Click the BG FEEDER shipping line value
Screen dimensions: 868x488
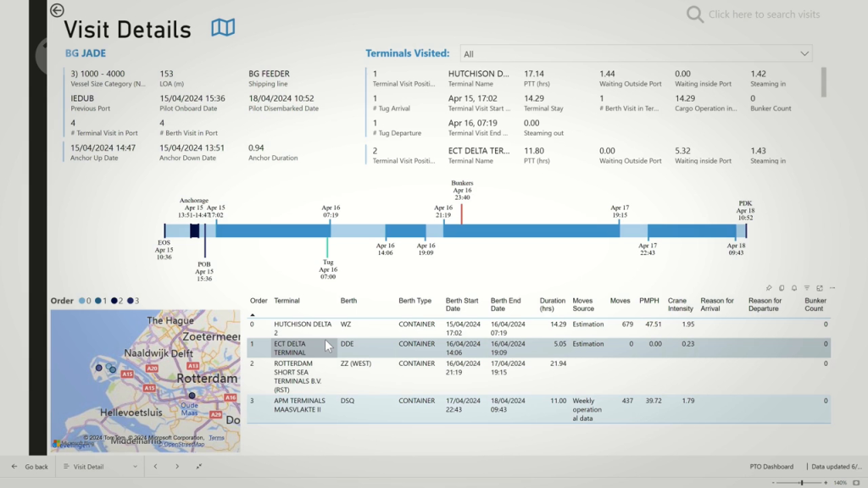pos(269,74)
